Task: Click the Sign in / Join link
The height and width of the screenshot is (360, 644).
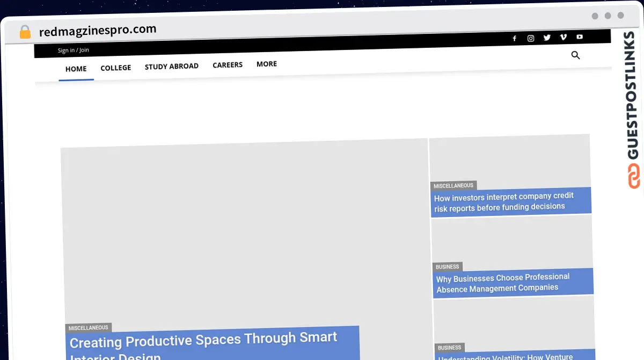Action: 74,50
